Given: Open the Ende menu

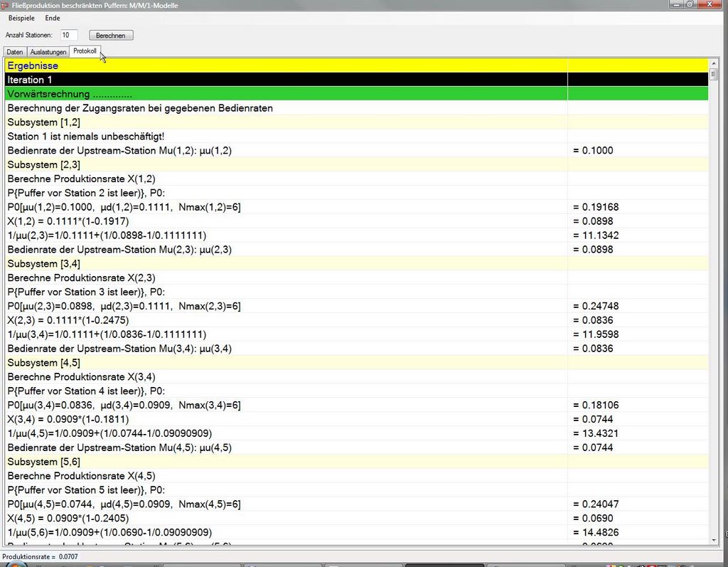Looking at the screenshot, I should click(53, 18).
